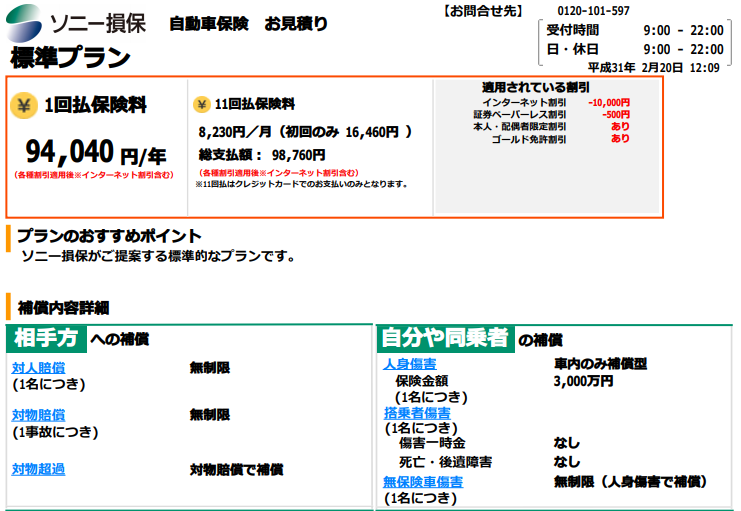Image resolution: width=741 pixels, height=511 pixels.
Task: Open the 搭乗者傷害 link
Action: pos(417,413)
